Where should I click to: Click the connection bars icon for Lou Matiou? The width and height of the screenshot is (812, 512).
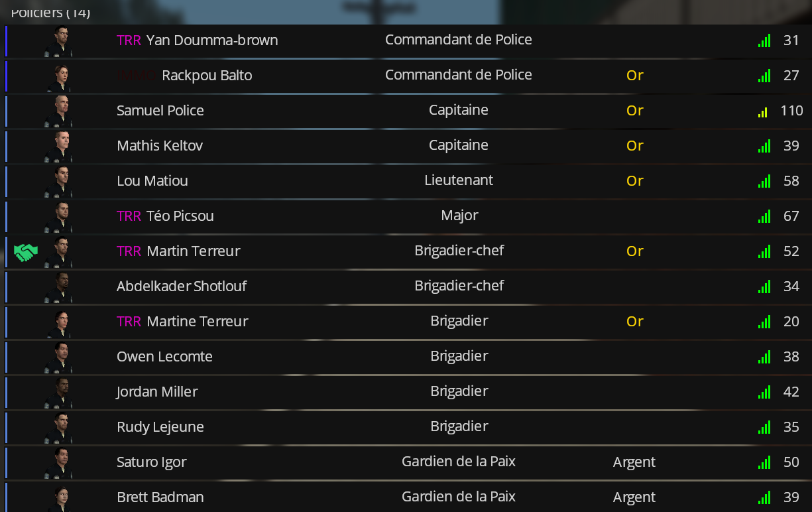coord(764,181)
